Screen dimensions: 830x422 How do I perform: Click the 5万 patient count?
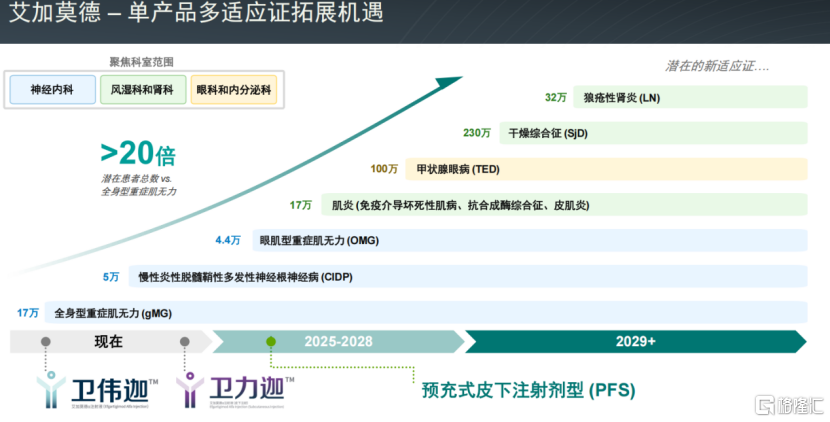(111, 277)
